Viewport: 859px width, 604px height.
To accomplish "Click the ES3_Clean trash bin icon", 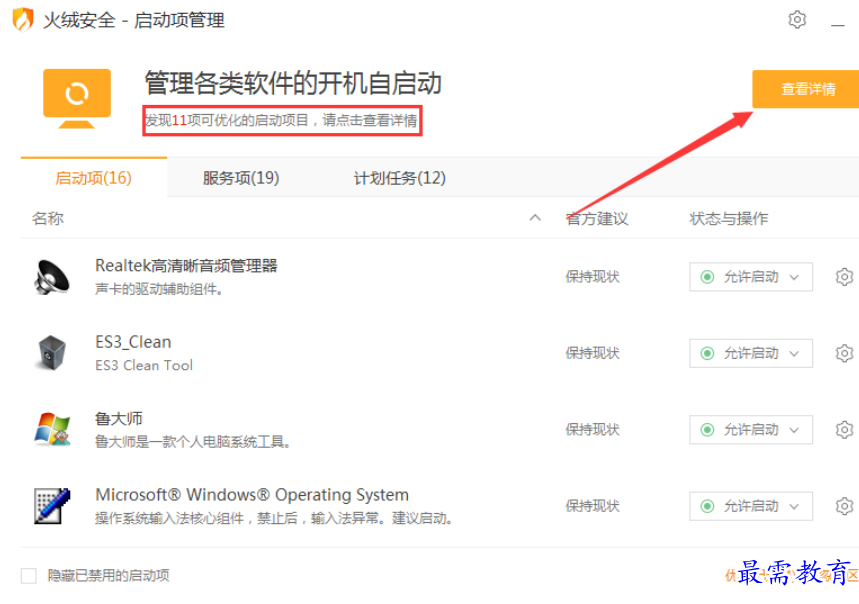I will pyautogui.click(x=52, y=353).
